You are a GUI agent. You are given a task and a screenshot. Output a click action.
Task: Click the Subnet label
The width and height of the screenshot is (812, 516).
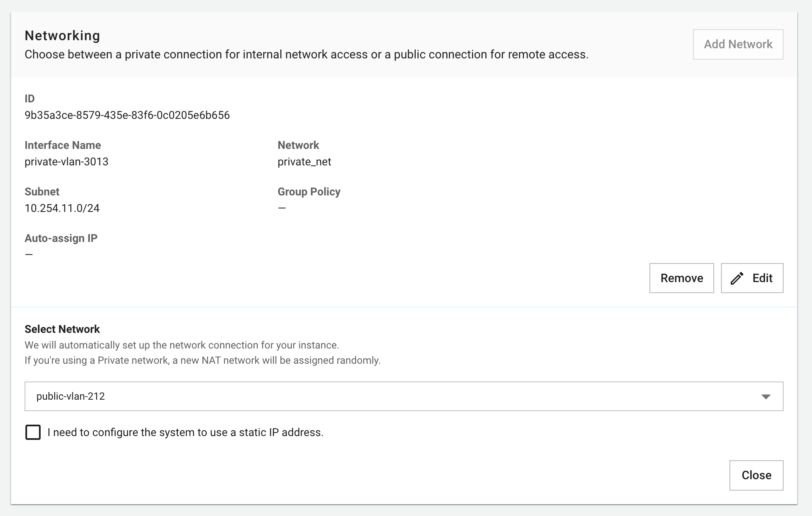click(42, 192)
